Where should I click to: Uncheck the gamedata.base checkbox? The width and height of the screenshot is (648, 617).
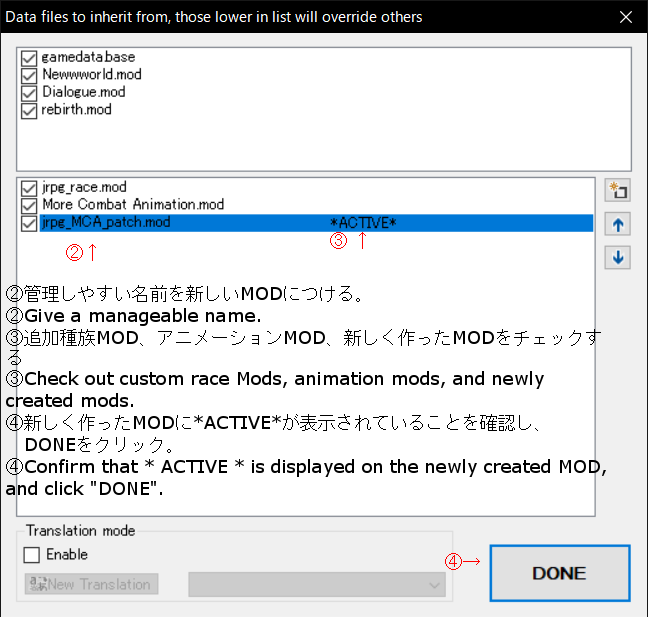pyautogui.click(x=29, y=58)
